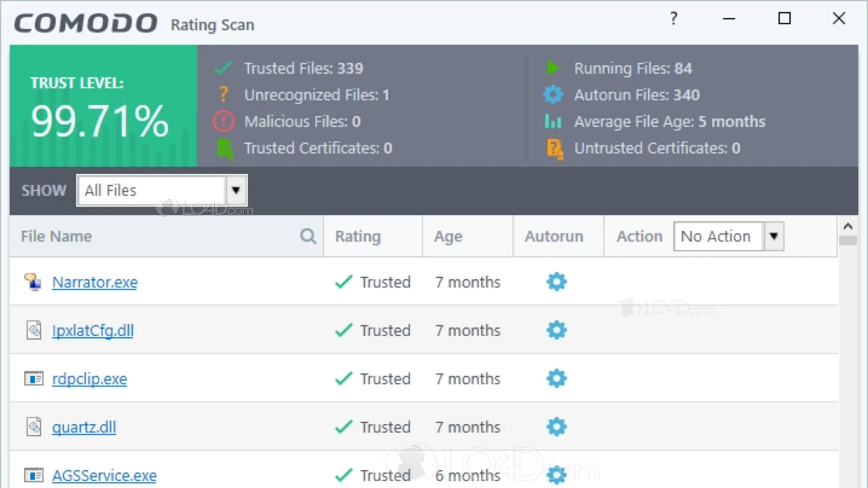Click the Average File Age: 5 months text
The height and width of the screenshot is (488, 868).
[x=669, y=122]
